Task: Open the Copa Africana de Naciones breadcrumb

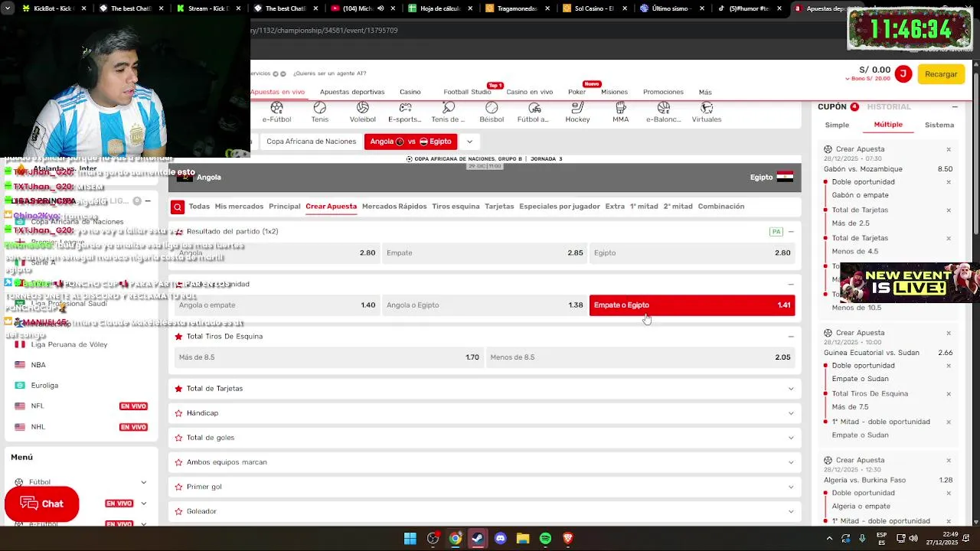Action: point(311,142)
